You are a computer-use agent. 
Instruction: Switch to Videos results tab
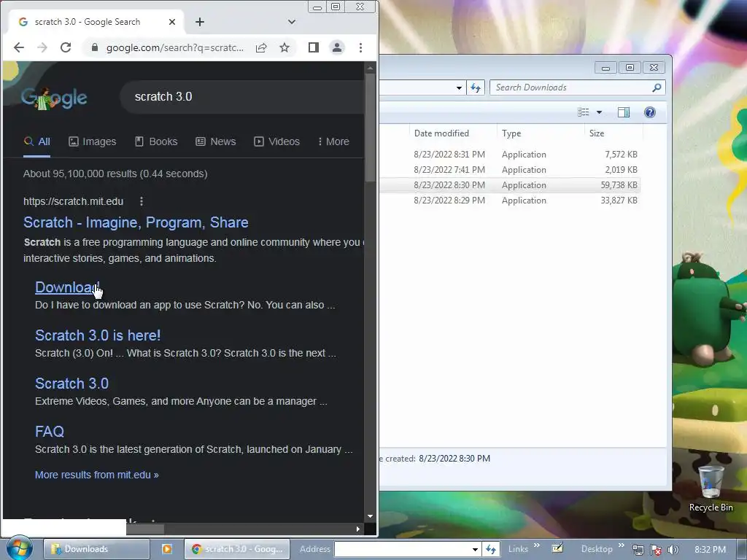(276, 142)
